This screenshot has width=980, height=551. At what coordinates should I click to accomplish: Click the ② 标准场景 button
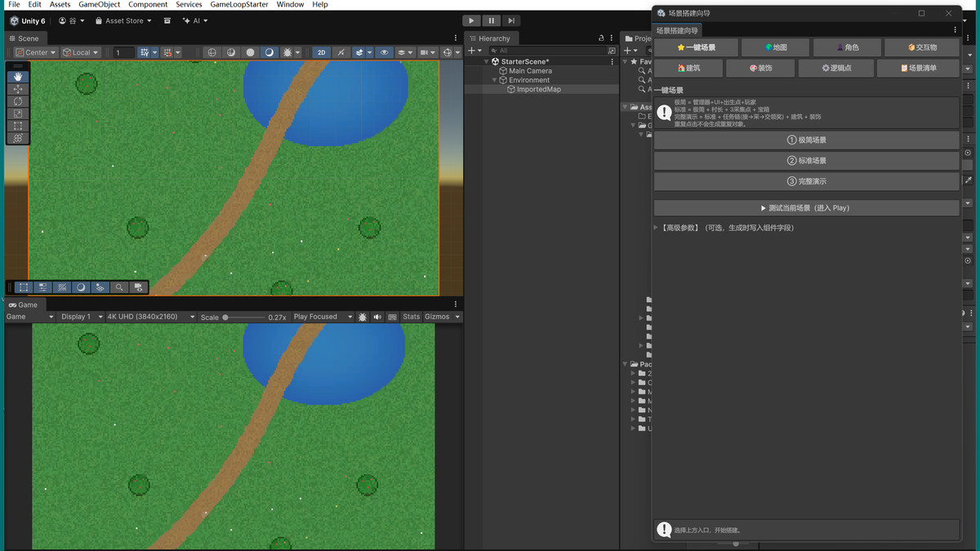point(806,160)
